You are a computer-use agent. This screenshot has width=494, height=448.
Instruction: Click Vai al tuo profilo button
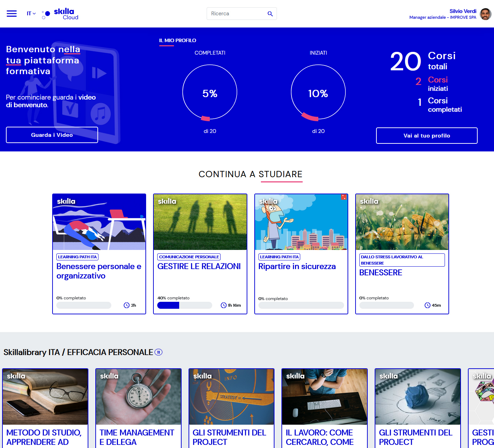(427, 135)
